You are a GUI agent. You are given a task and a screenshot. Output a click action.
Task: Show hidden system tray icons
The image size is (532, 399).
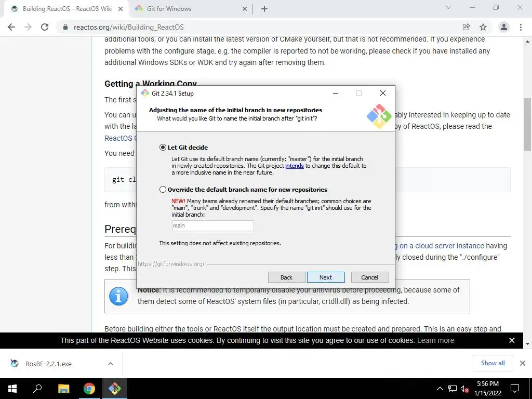pos(440,389)
